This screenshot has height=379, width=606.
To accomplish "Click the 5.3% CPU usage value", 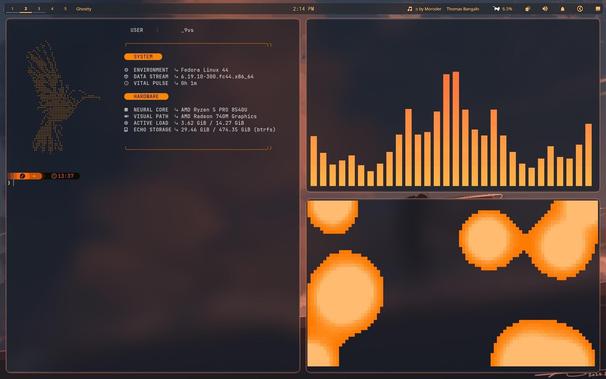I will tap(507, 9).
